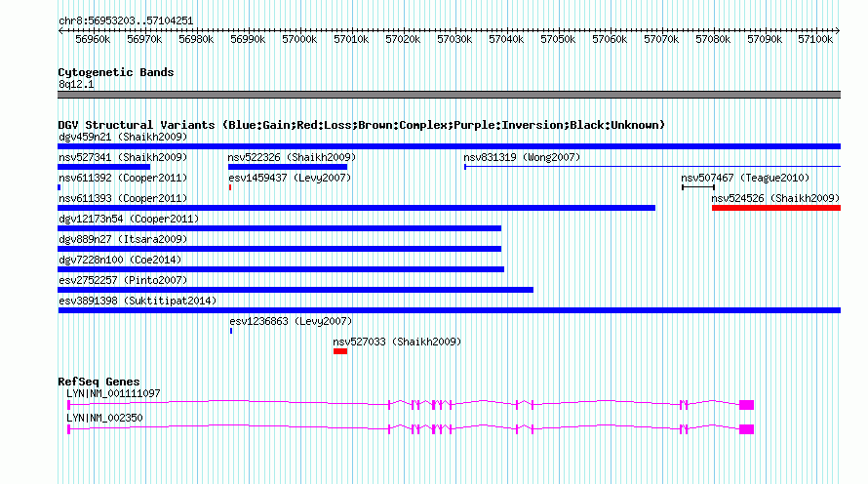Click the 57030k ruler position
This screenshot has width=868, height=484.
click(x=454, y=39)
